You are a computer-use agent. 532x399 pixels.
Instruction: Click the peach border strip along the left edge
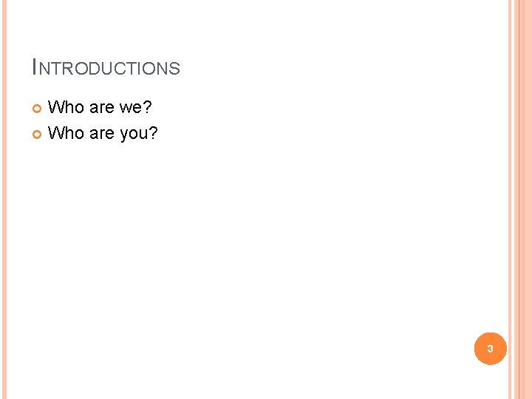point(2,199)
